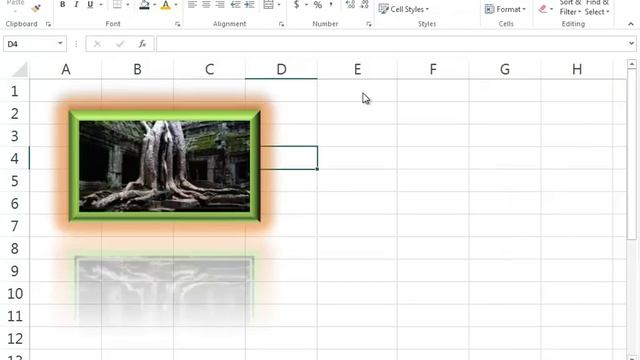Open the Fill Color dropdown arrow

(x=154, y=5)
